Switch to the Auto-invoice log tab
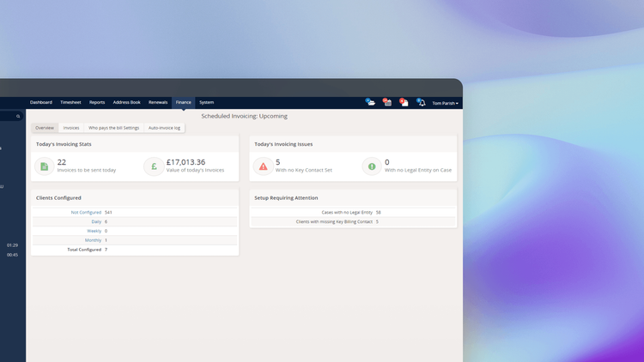The image size is (644, 362). (x=164, y=128)
